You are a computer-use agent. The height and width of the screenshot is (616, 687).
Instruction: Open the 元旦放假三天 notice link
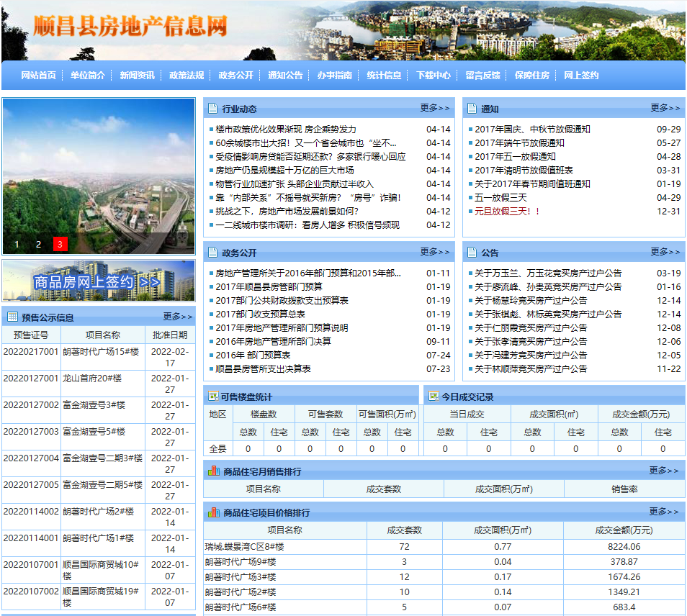click(x=507, y=212)
